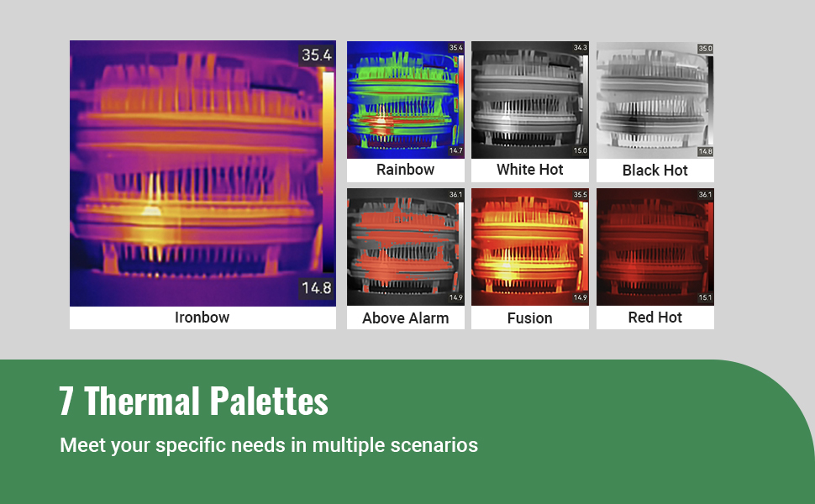
Task: Click the Fusion caption label
Action: point(529,318)
